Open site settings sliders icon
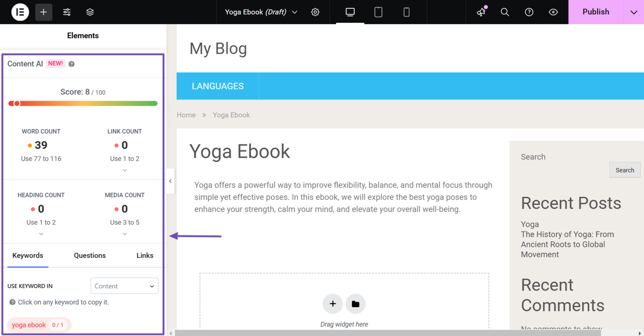644x336 pixels. 67,12
